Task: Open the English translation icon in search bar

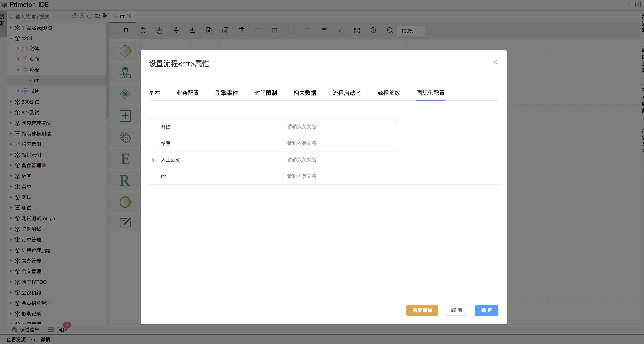Action: [x=105, y=16]
